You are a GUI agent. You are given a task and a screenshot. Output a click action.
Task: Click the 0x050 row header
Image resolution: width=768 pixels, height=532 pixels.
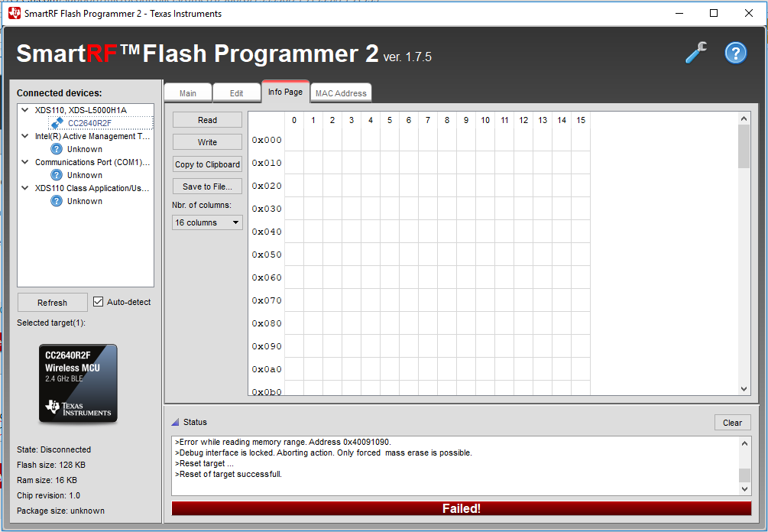tap(267, 255)
